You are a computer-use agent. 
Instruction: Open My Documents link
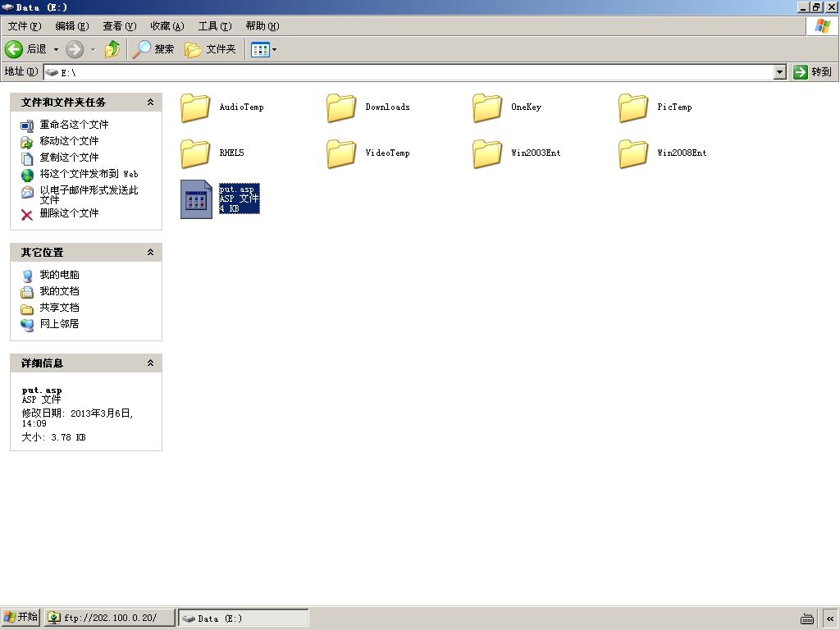point(59,291)
